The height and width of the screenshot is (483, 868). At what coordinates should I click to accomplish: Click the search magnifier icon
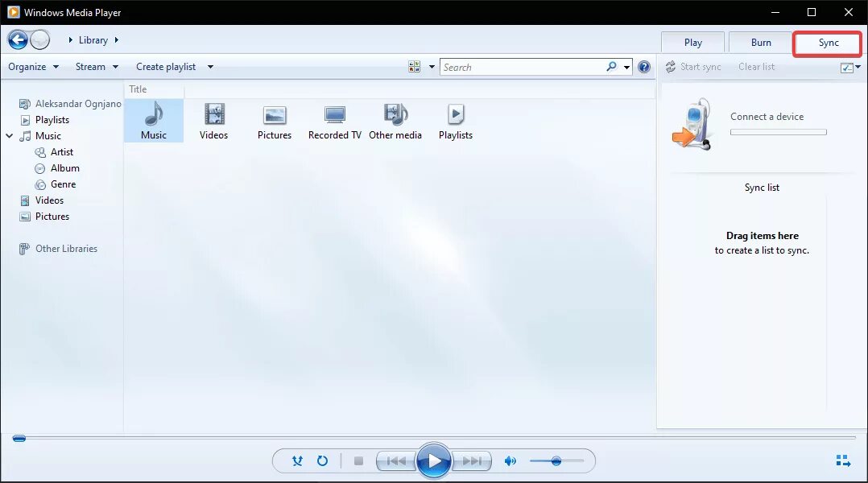point(611,66)
